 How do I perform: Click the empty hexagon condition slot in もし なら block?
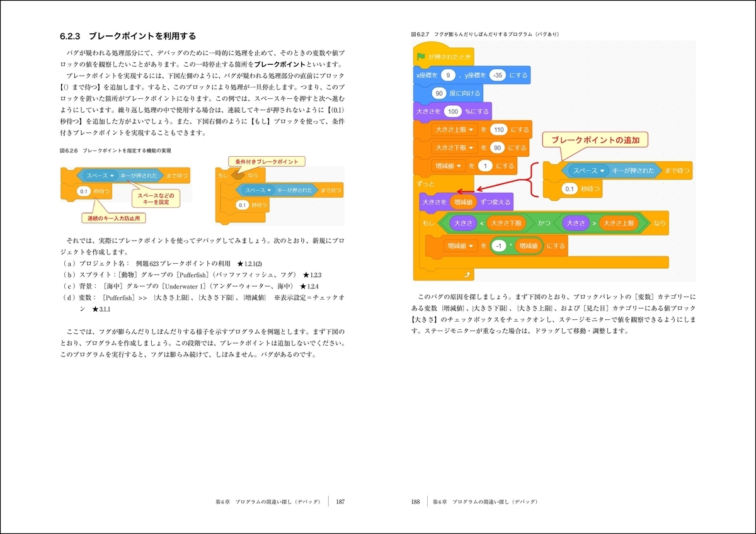tap(238, 176)
